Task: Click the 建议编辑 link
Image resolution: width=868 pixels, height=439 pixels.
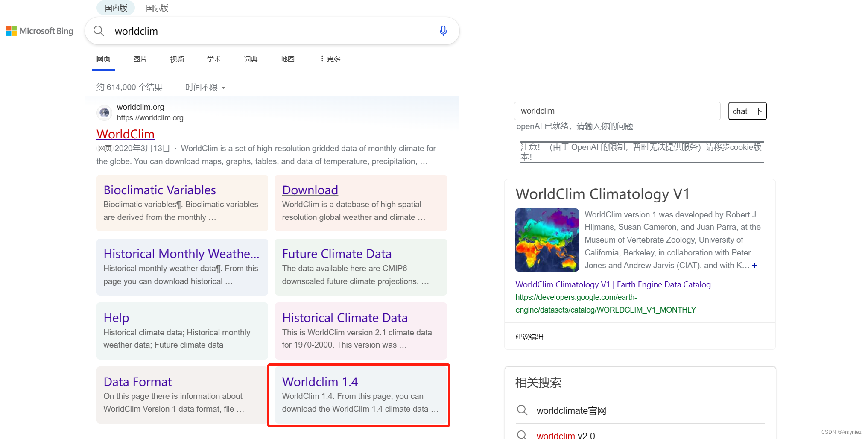Action: point(529,337)
